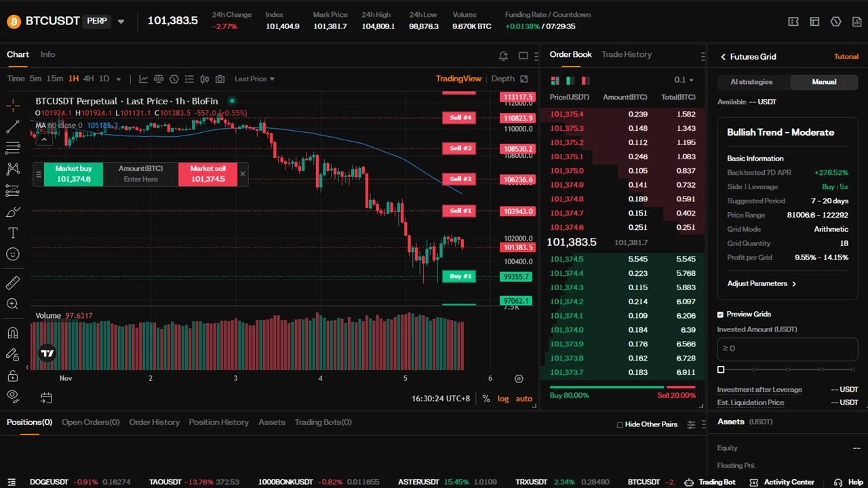Switch to the Info tab

[47, 54]
